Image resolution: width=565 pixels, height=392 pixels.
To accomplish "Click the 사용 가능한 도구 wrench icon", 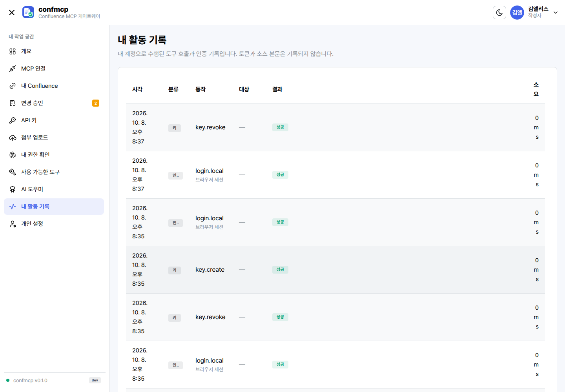I will pos(13,172).
